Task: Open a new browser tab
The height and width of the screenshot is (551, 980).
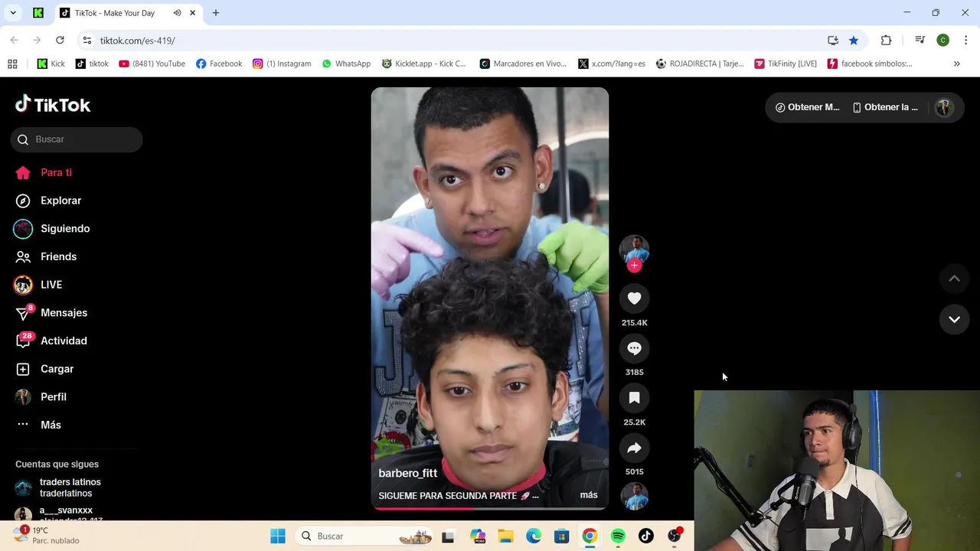Action: pyautogui.click(x=216, y=13)
